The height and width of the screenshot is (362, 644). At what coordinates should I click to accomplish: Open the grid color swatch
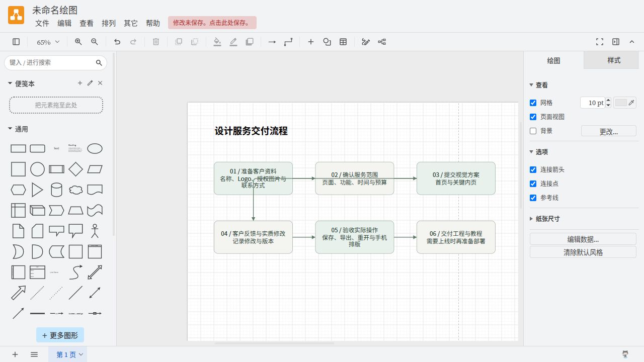625,103
